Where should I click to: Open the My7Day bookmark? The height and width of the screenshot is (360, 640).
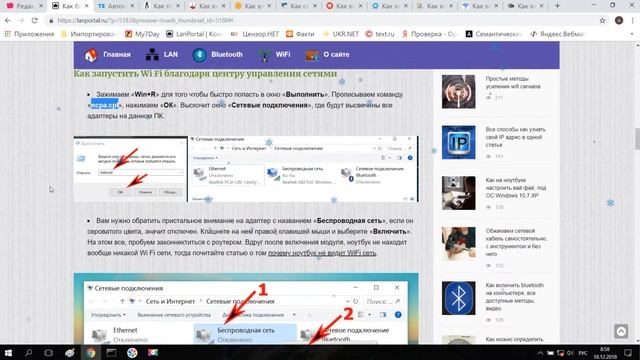pyautogui.click(x=142, y=34)
